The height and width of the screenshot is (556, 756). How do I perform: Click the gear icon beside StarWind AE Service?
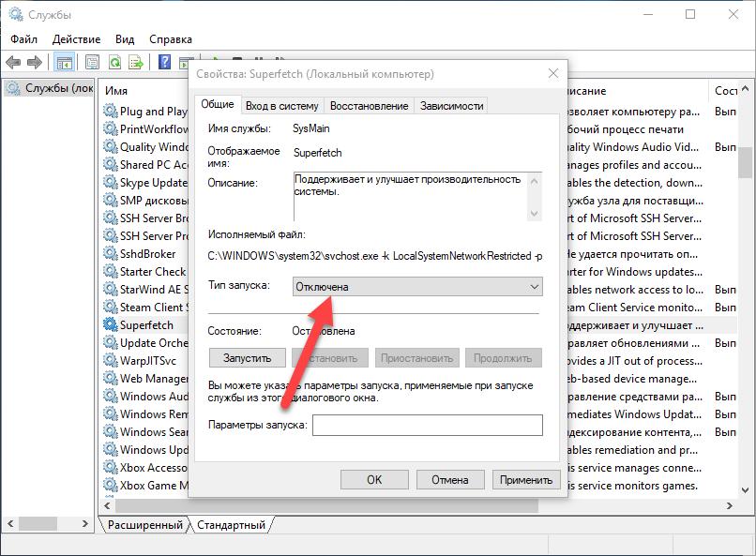(111, 290)
